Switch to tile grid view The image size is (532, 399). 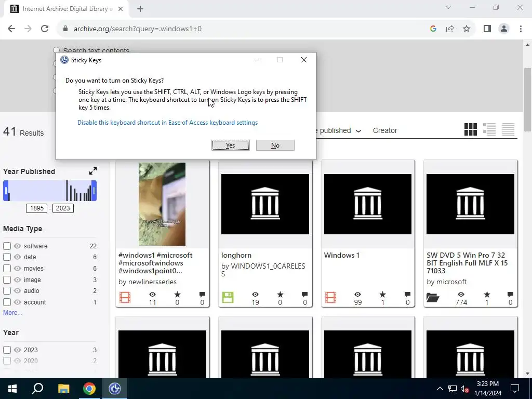tap(471, 129)
